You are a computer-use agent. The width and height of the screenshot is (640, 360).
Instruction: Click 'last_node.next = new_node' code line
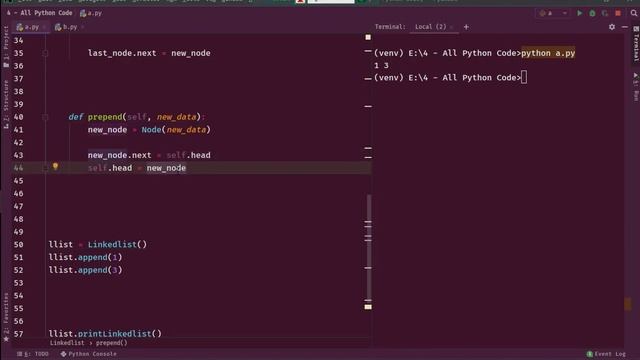pyautogui.click(x=149, y=53)
